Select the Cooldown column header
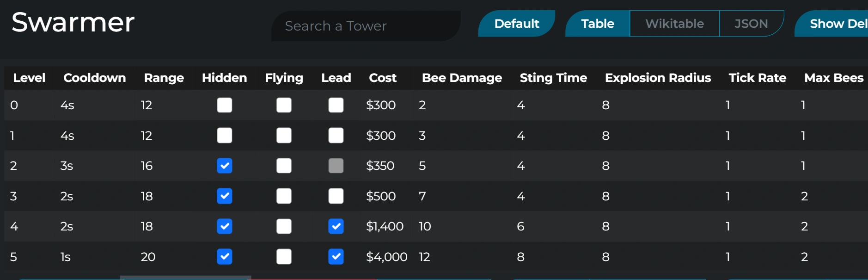Viewport: 868px width, 280px height. coord(94,78)
